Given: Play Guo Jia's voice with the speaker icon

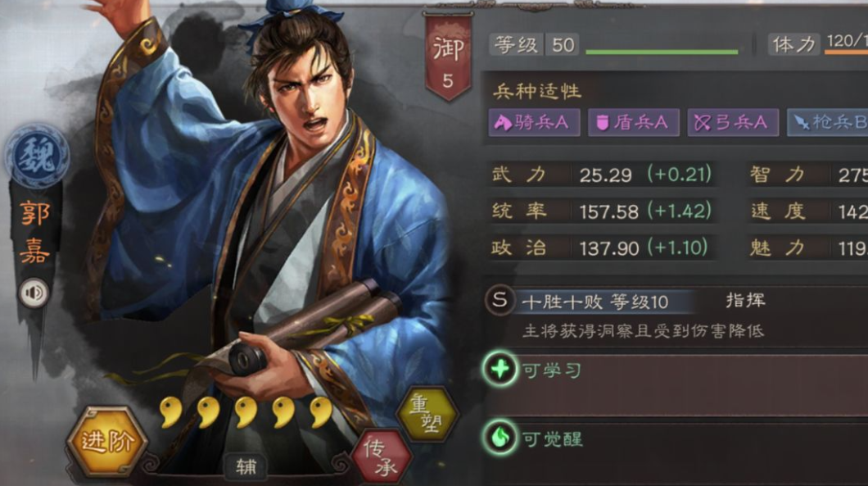Looking at the screenshot, I should click(34, 293).
